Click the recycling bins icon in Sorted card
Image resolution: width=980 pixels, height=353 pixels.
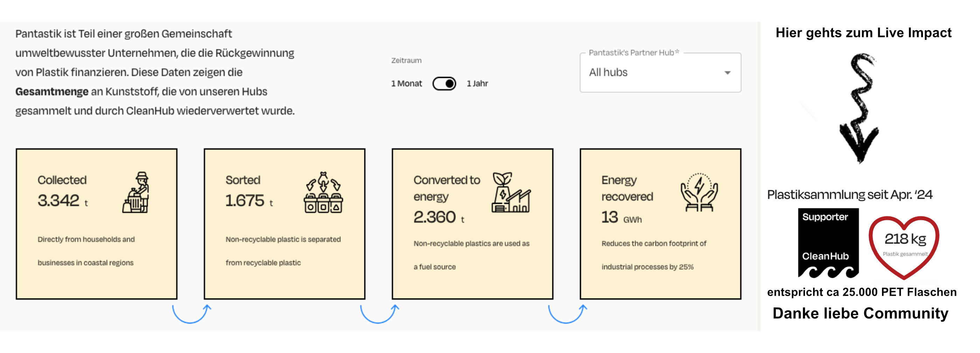click(323, 192)
